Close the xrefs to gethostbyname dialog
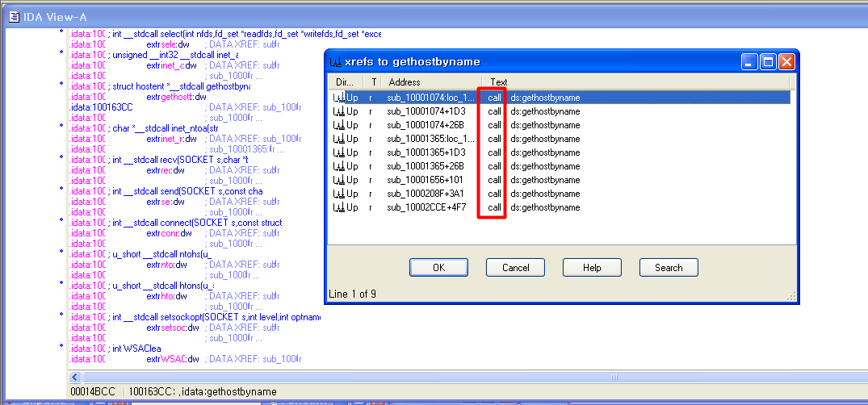The image size is (868, 405). point(786,61)
